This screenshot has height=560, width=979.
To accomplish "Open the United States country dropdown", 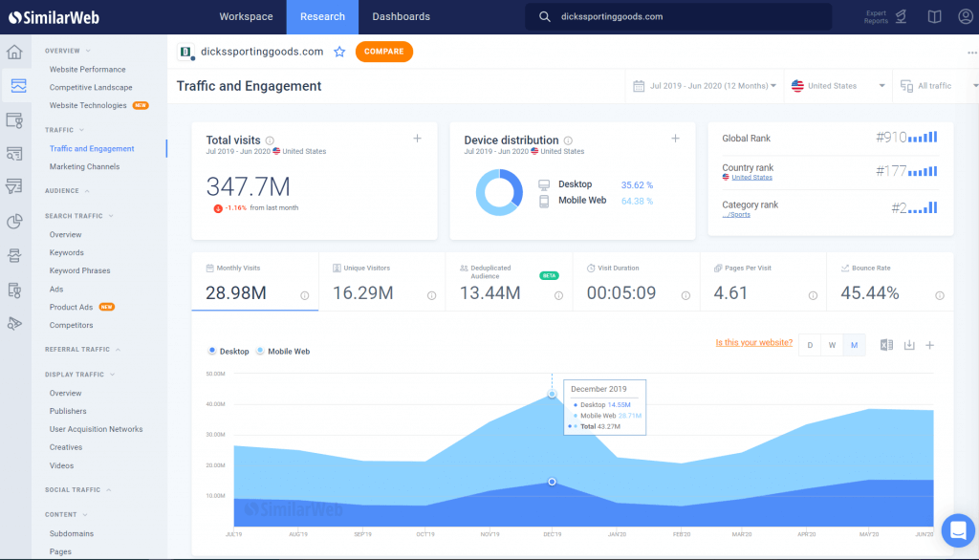I will pyautogui.click(x=838, y=85).
